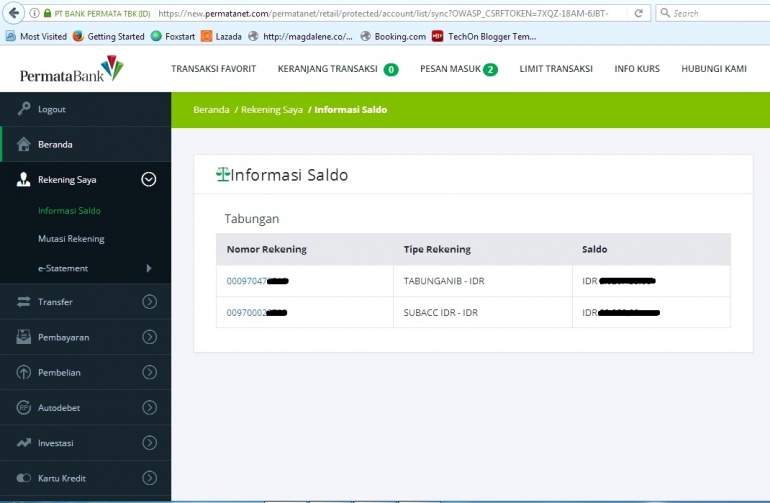Click the Logout key icon

pos(24,109)
